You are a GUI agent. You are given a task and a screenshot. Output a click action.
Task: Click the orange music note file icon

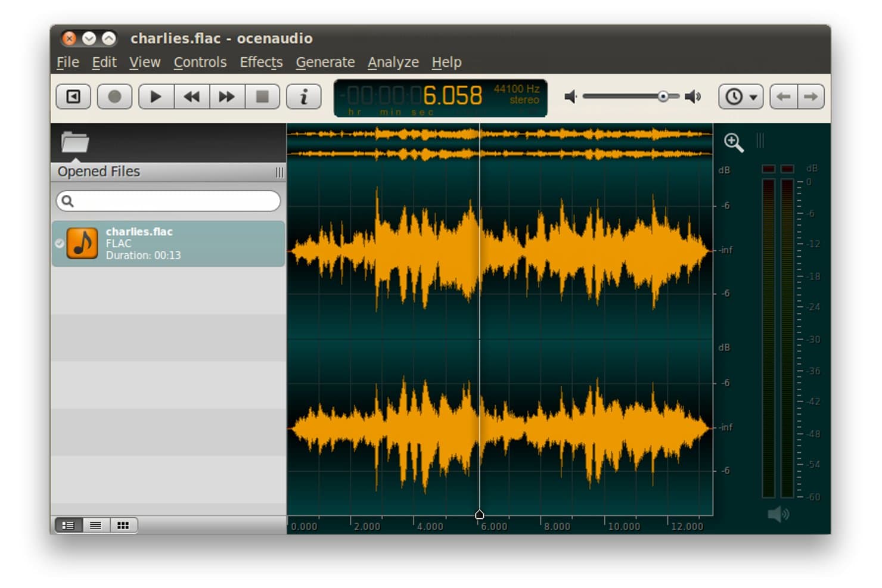(x=82, y=243)
